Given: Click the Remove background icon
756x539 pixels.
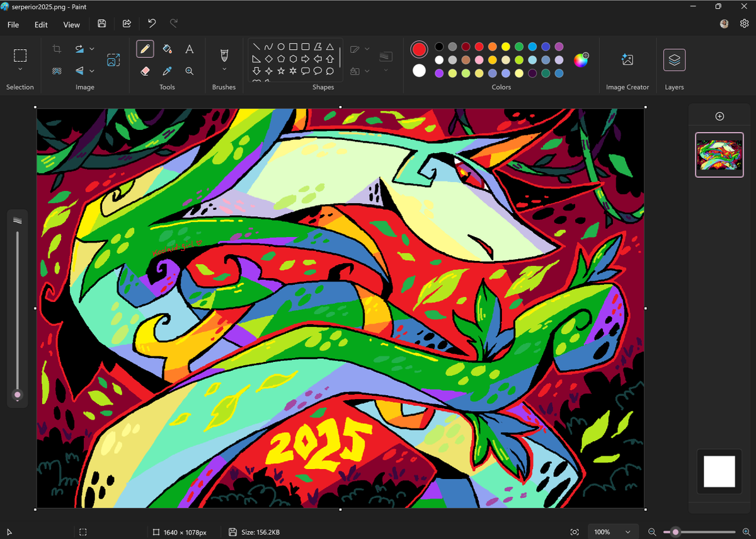Looking at the screenshot, I should 56,71.
